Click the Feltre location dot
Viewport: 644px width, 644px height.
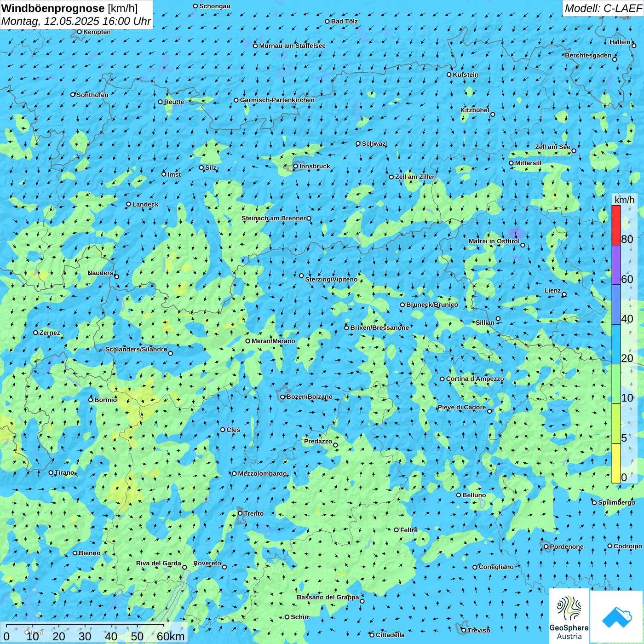pos(397,530)
